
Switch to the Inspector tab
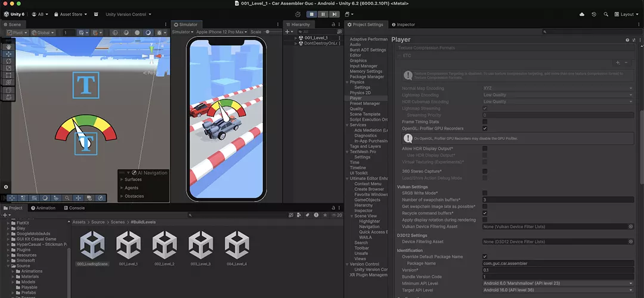403,24
